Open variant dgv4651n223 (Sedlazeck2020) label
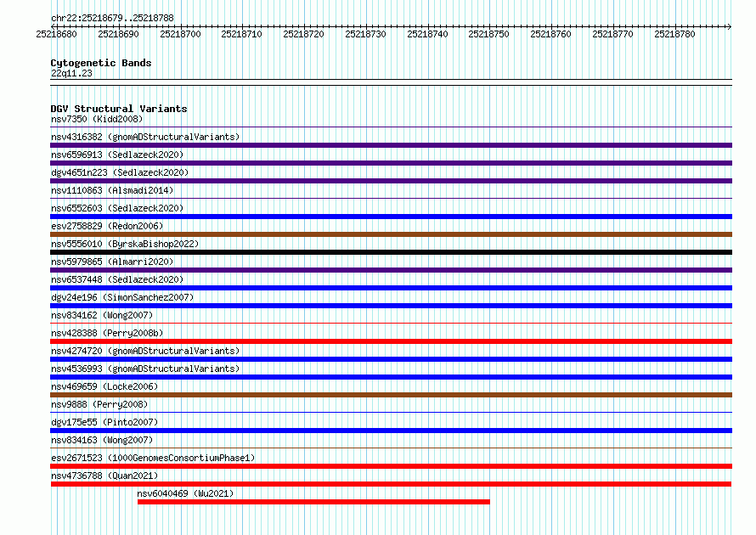The width and height of the screenshot is (756, 535). pos(120,172)
